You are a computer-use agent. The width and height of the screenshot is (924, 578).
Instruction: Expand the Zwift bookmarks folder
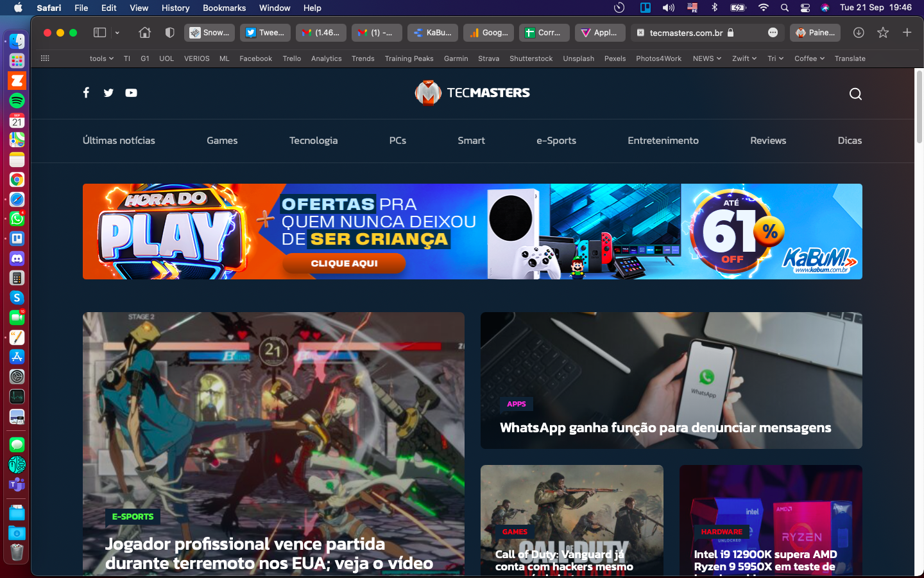click(744, 58)
